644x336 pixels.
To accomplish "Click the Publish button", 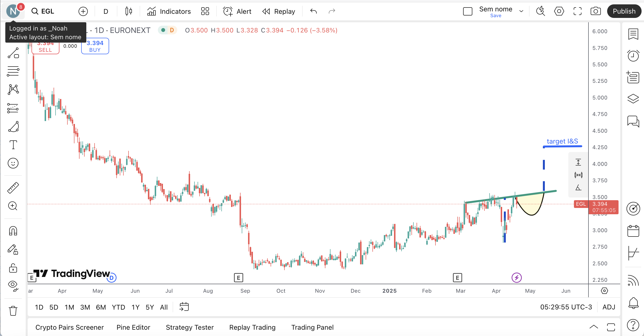I will 624,11.
